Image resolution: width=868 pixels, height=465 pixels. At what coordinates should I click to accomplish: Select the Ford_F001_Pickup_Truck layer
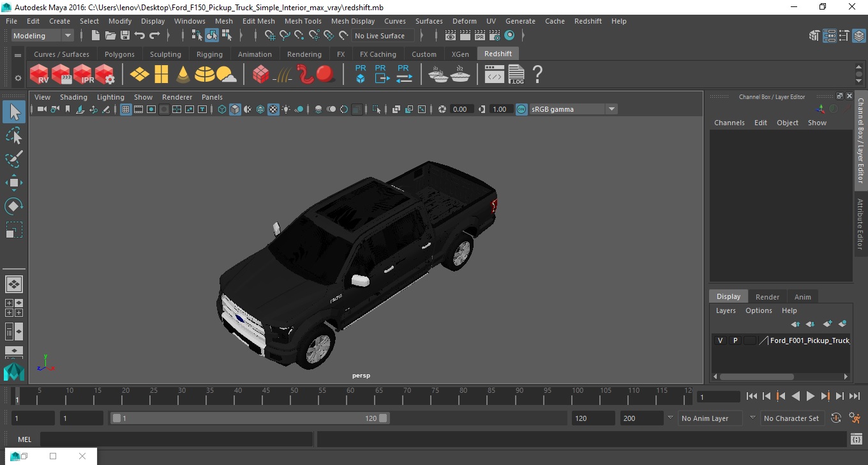coord(809,340)
